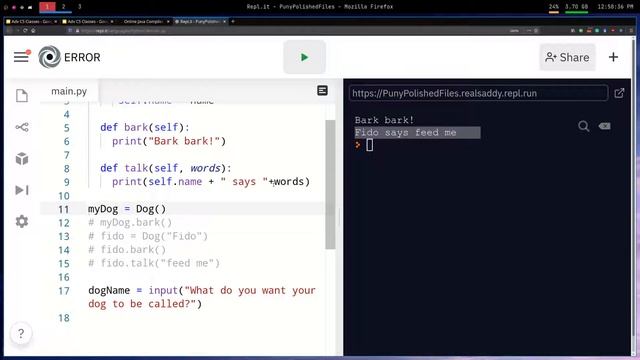Select the Repl.it PunyPolishedFiles browser tab

click(x=200, y=21)
